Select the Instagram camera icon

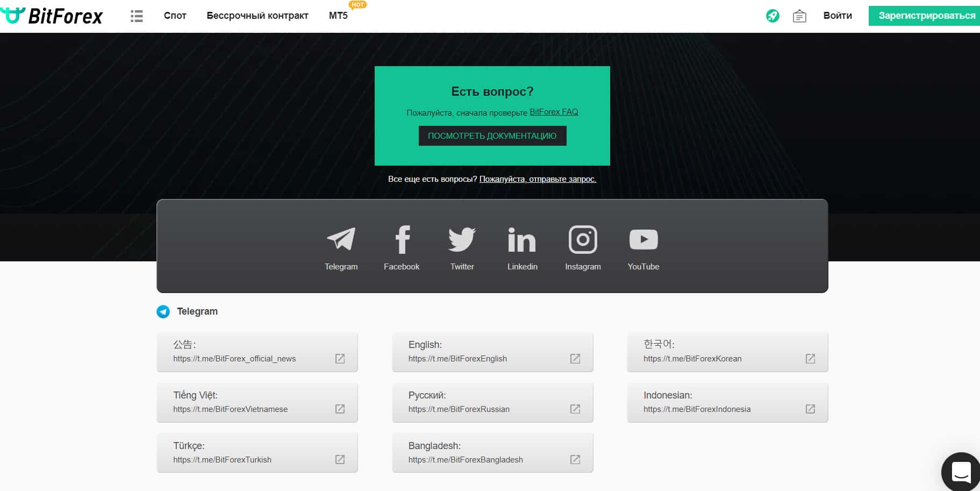pyautogui.click(x=583, y=239)
